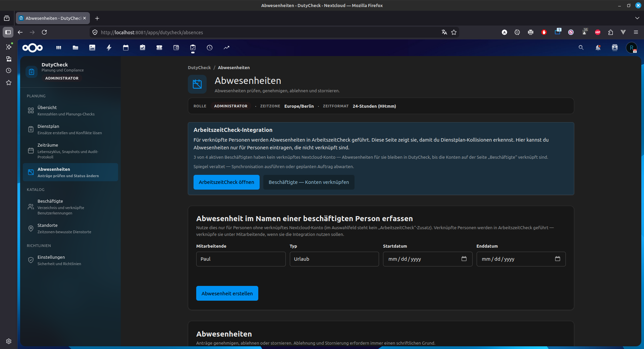Bookmark this page with the star icon
The width and height of the screenshot is (644, 349).
[x=454, y=32]
